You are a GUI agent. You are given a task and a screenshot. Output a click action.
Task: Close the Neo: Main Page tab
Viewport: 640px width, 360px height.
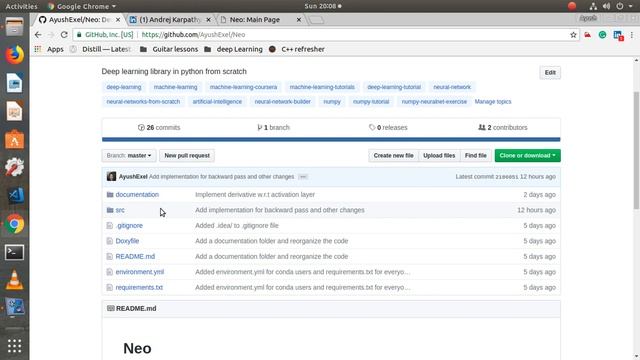click(298, 20)
